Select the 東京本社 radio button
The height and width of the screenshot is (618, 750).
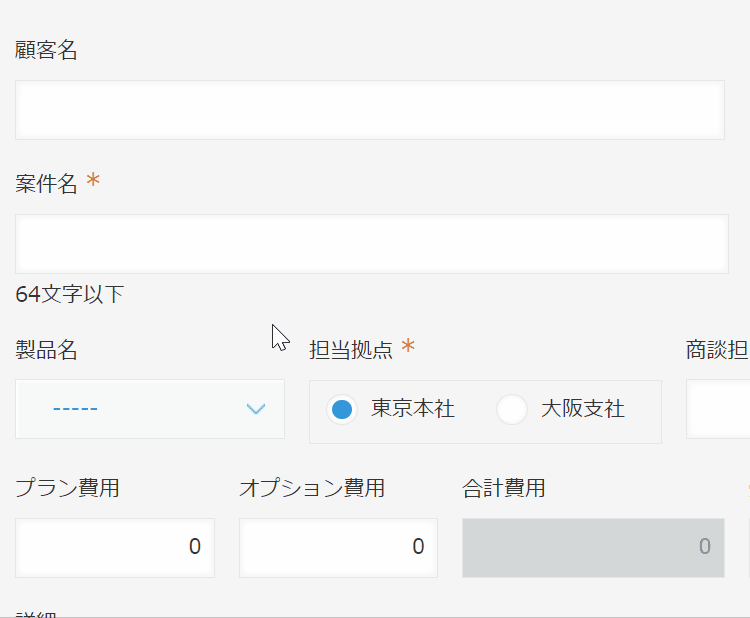342,409
